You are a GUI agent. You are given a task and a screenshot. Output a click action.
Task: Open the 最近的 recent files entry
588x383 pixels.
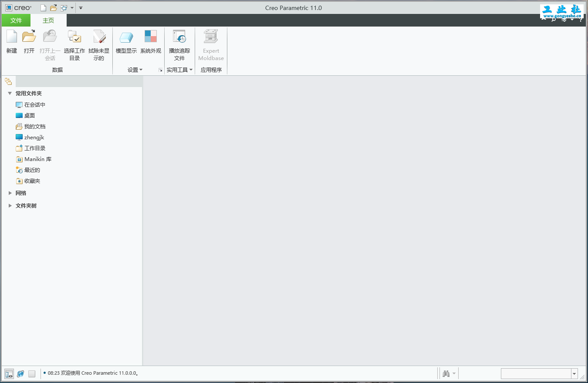pyautogui.click(x=28, y=170)
